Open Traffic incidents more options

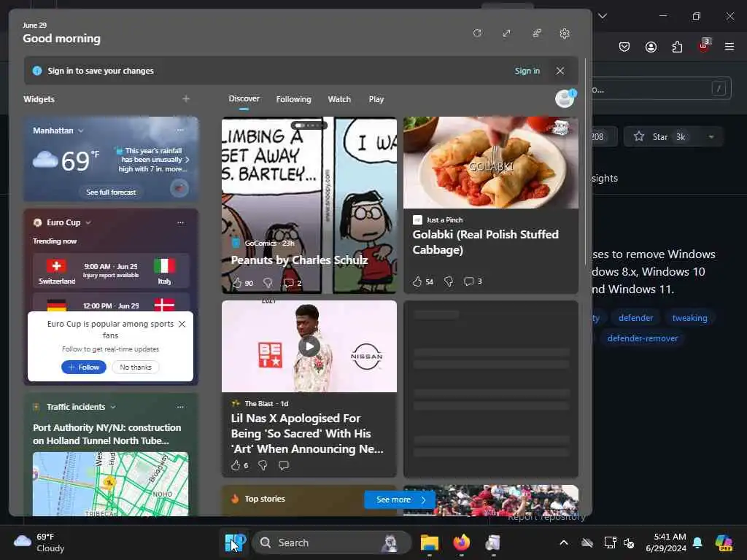180,407
